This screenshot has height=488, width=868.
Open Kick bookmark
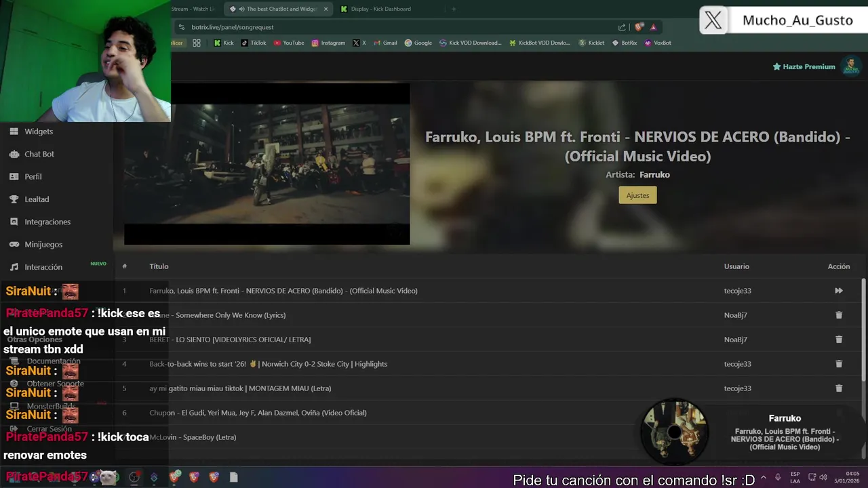click(x=223, y=43)
